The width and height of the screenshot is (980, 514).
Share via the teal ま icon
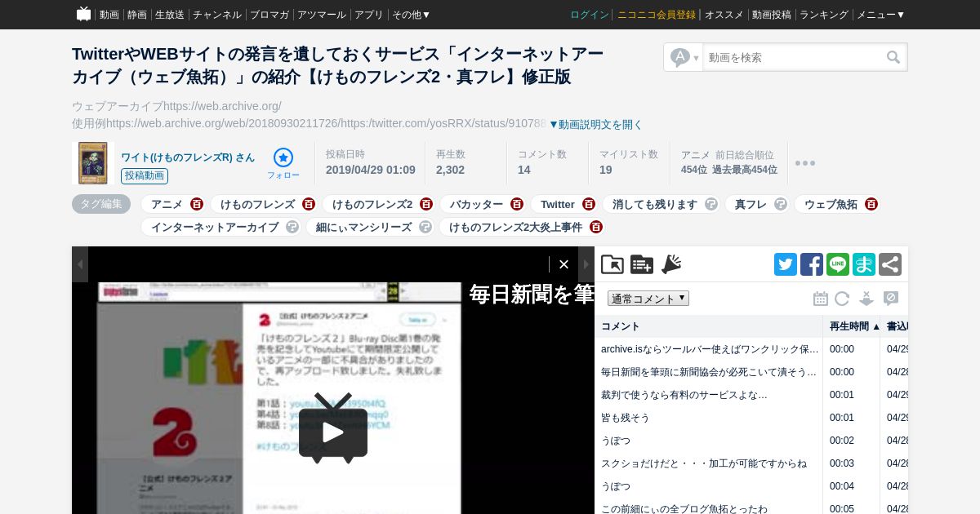point(864,264)
